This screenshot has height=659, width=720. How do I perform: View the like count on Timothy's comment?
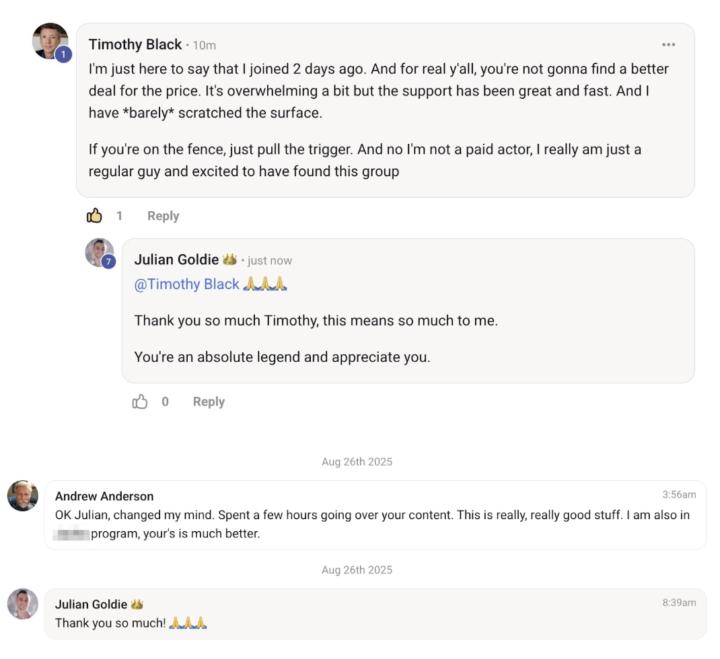point(120,215)
